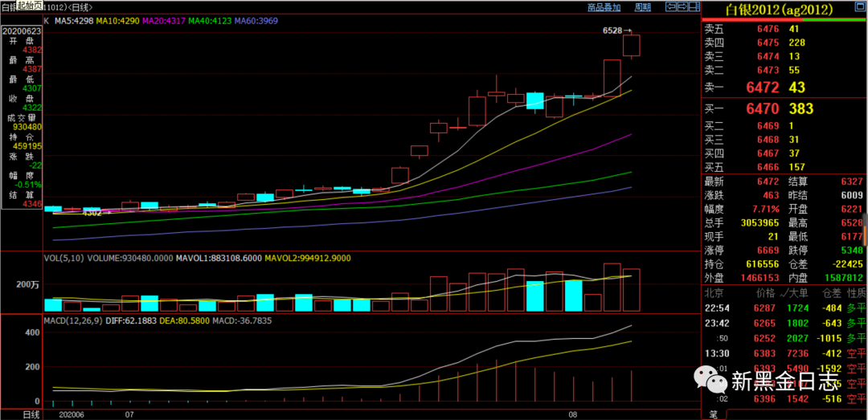The width and height of the screenshot is (868, 420).
Task: Click the 20200623 date in info box
Action: click(22, 31)
